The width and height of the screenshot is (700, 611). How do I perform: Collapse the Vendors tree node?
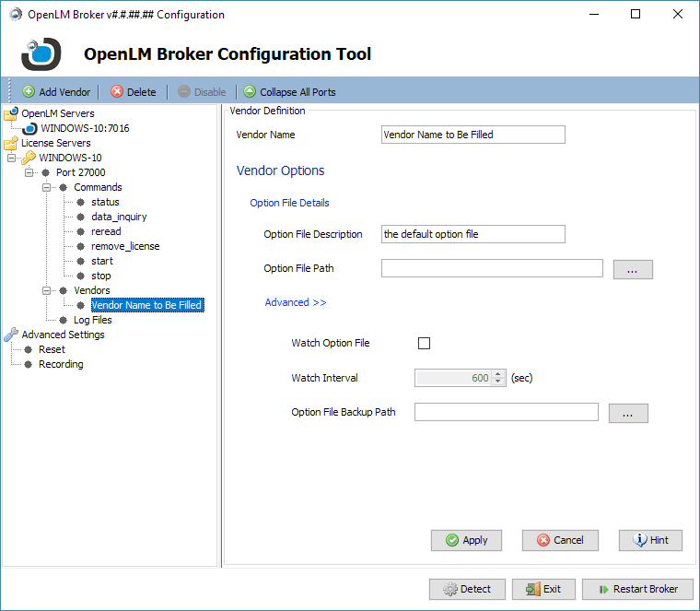tap(45, 290)
